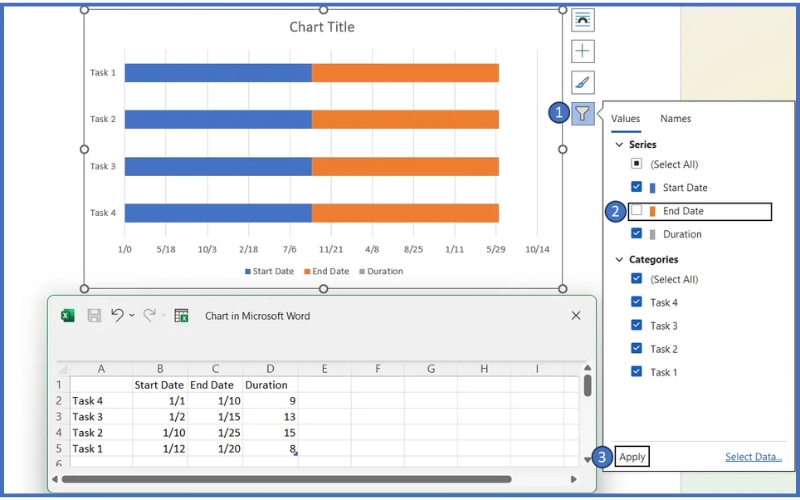Select the Start Date legend entry
The height and width of the screenshot is (500, 800).
[269, 271]
